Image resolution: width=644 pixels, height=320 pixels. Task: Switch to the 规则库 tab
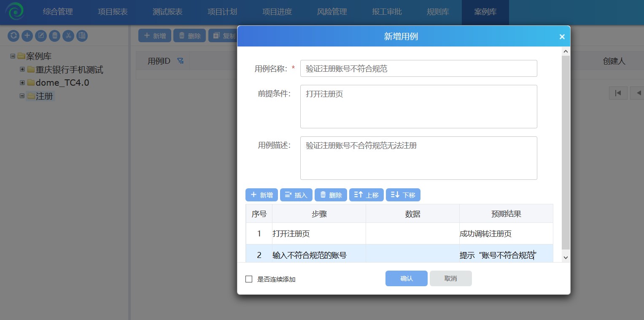437,12
